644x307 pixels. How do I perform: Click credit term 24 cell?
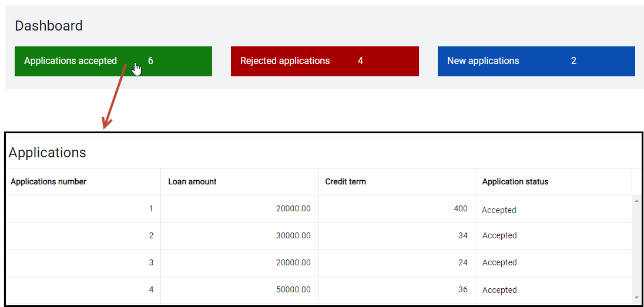pyautogui.click(x=397, y=262)
